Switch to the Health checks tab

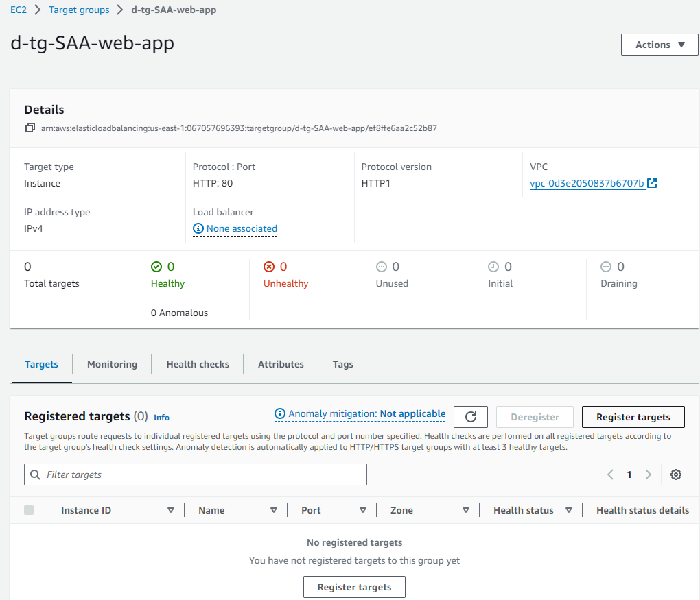click(x=198, y=364)
